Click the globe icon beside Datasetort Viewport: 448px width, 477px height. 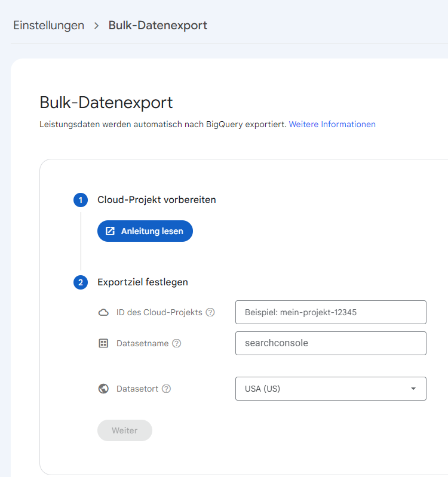click(103, 389)
